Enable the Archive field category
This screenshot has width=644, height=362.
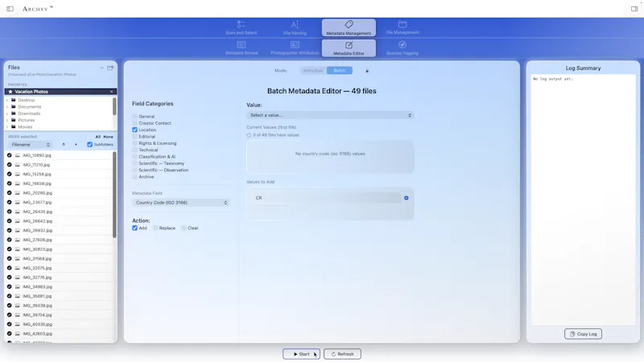(134, 177)
